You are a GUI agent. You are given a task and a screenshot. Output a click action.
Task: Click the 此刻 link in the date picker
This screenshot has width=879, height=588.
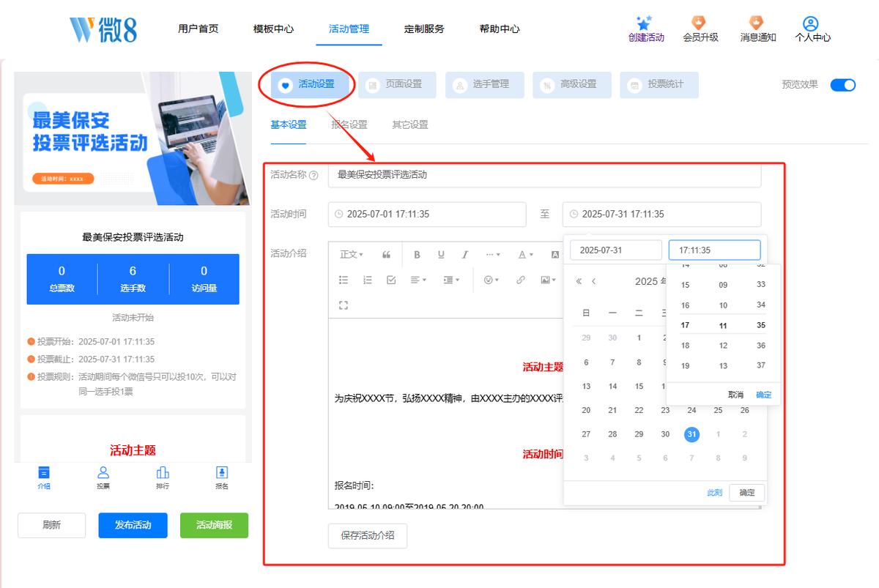pyautogui.click(x=714, y=493)
